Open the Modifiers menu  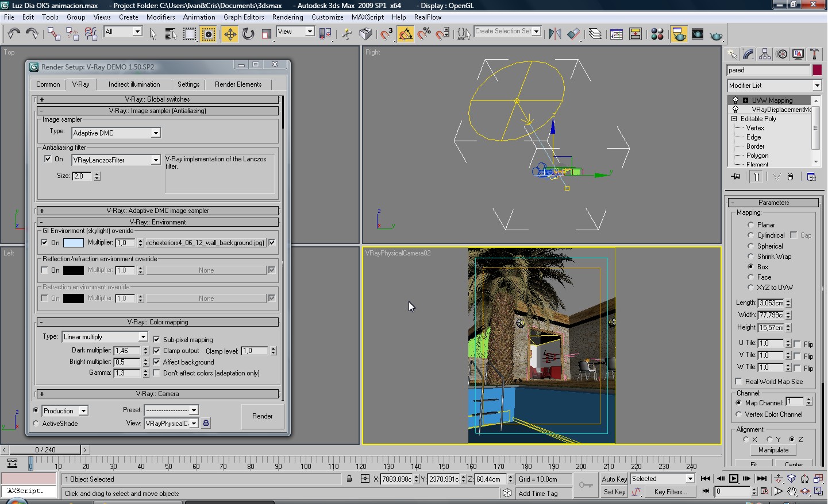(x=161, y=17)
